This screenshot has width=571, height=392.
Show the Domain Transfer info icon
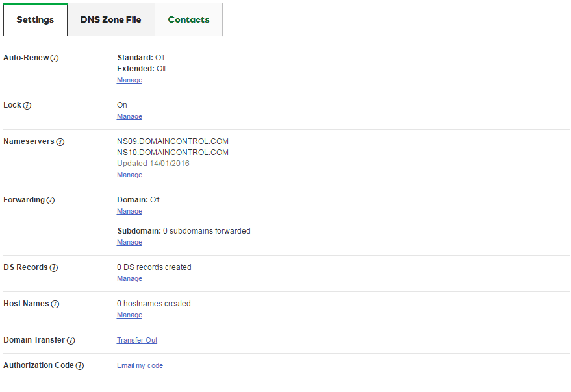71,340
